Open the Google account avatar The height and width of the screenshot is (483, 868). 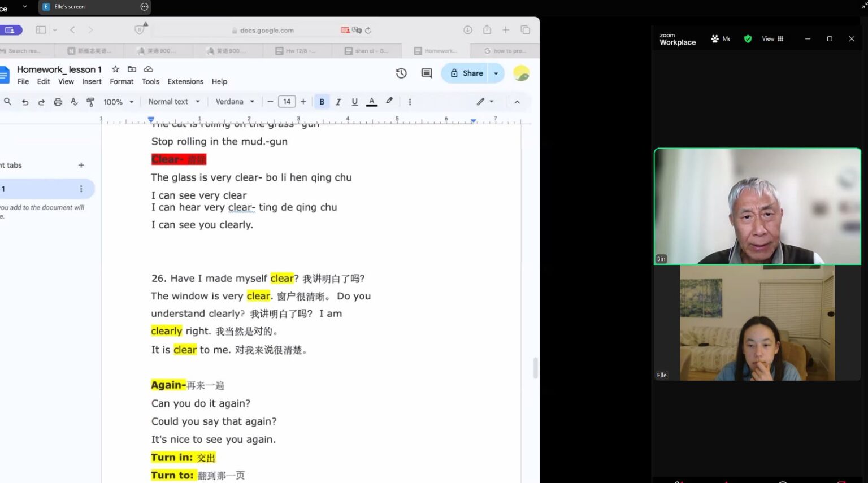[521, 73]
